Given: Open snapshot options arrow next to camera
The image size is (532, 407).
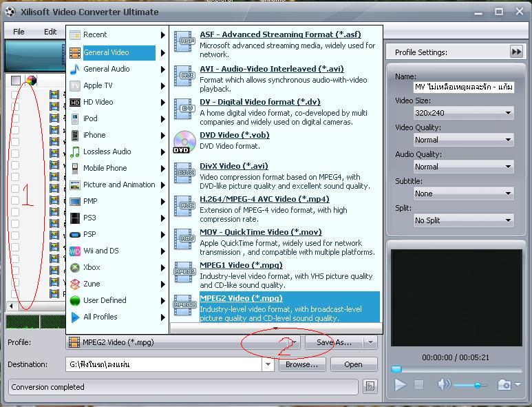Looking at the screenshot, I should [518, 384].
